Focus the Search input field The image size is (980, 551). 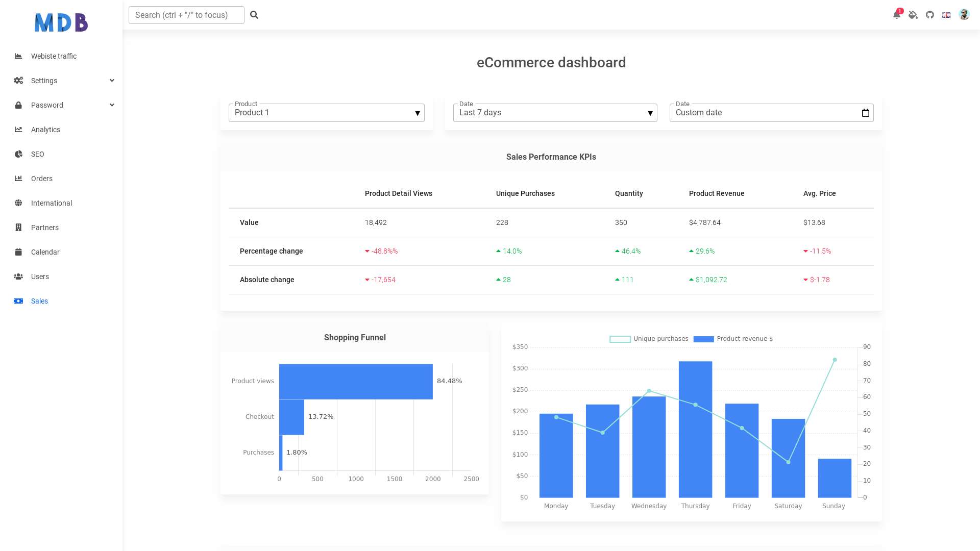click(186, 15)
